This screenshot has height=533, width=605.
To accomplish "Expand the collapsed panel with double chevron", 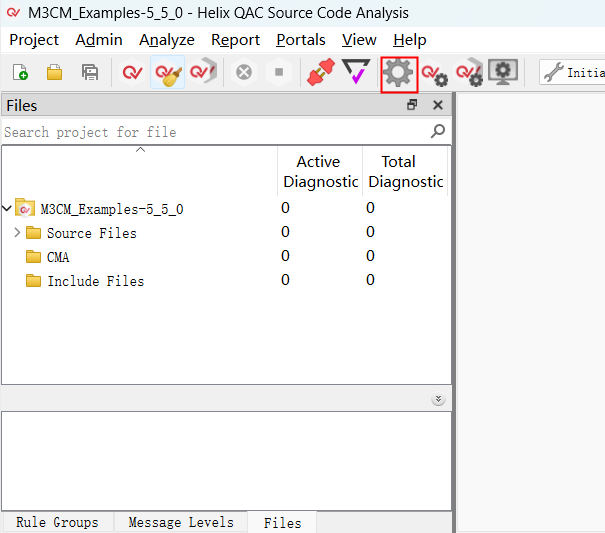I will (x=438, y=399).
